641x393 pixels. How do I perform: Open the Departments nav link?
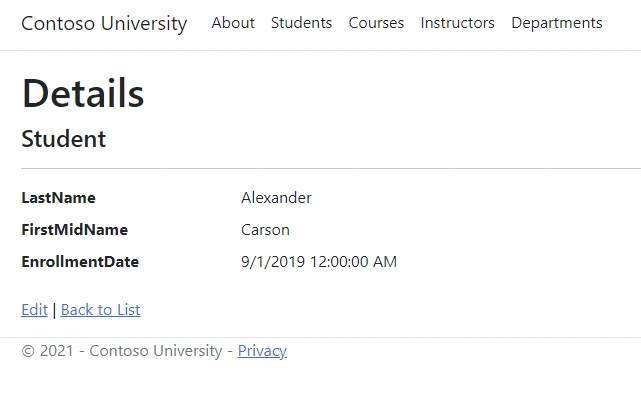point(557,23)
